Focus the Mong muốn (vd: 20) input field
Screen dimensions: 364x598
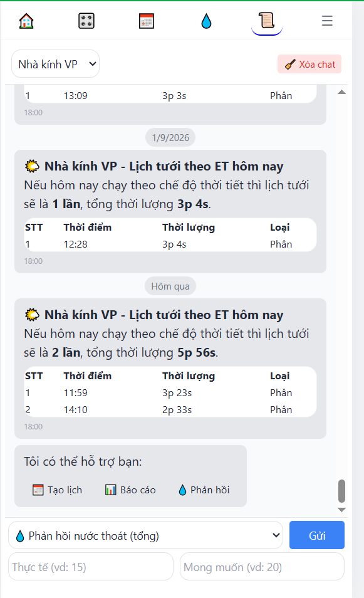click(x=263, y=567)
